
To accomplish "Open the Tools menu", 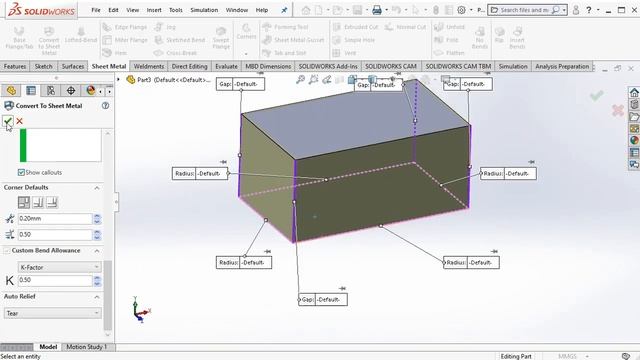I will click(176, 10).
